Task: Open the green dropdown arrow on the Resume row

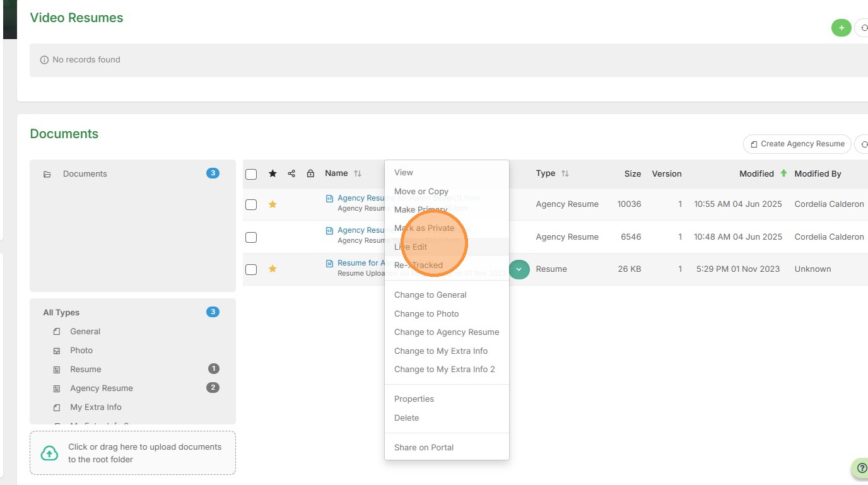Action: point(519,269)
